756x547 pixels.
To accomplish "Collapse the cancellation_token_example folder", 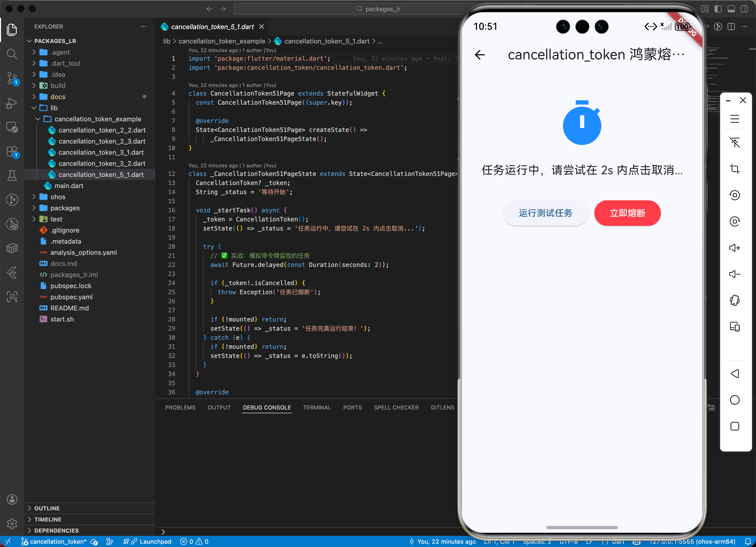I will pyautogui.click(x=98, y=119).
